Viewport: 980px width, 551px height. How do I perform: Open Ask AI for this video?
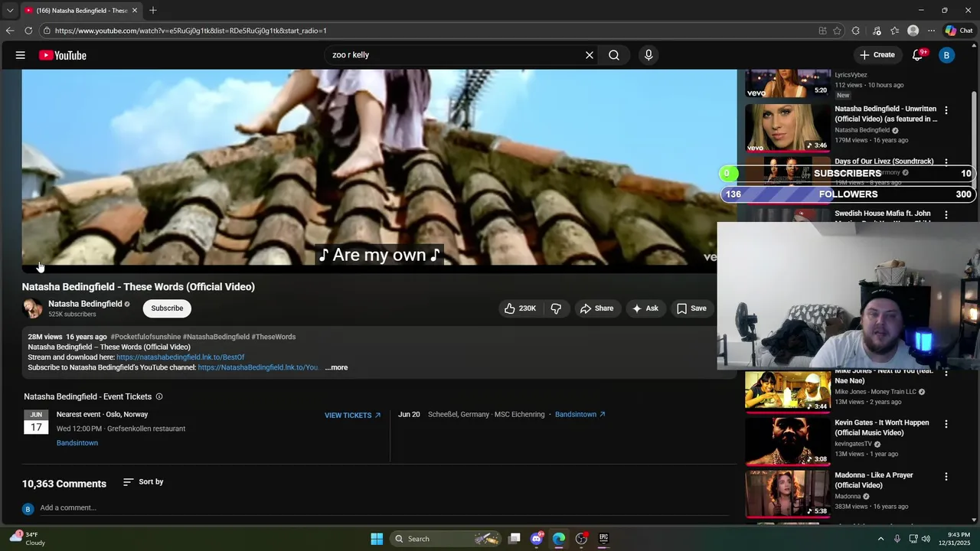(x=645, y=308)
